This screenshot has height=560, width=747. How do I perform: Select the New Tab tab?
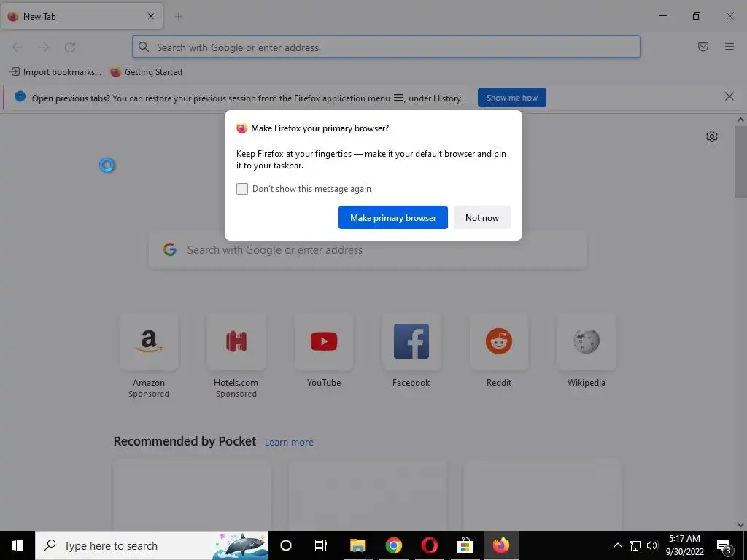[82, 17]
